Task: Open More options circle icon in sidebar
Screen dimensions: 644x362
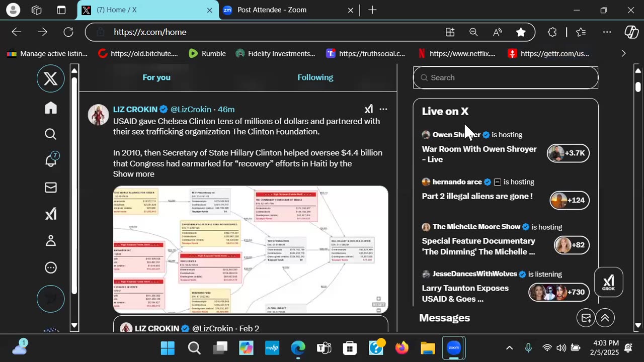Action: pyautogui.click(x=51, y=267)
